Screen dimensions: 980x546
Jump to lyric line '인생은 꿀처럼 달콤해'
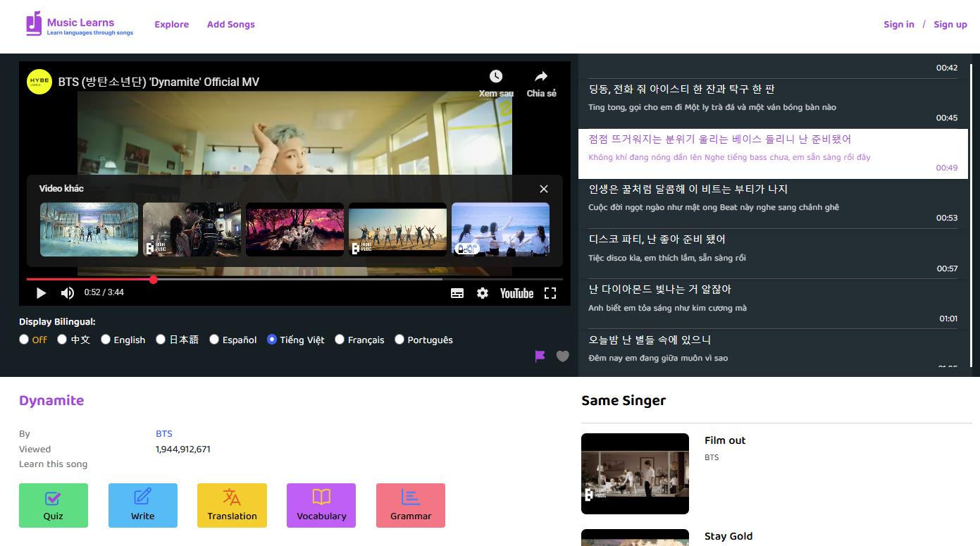pos(773,204)
